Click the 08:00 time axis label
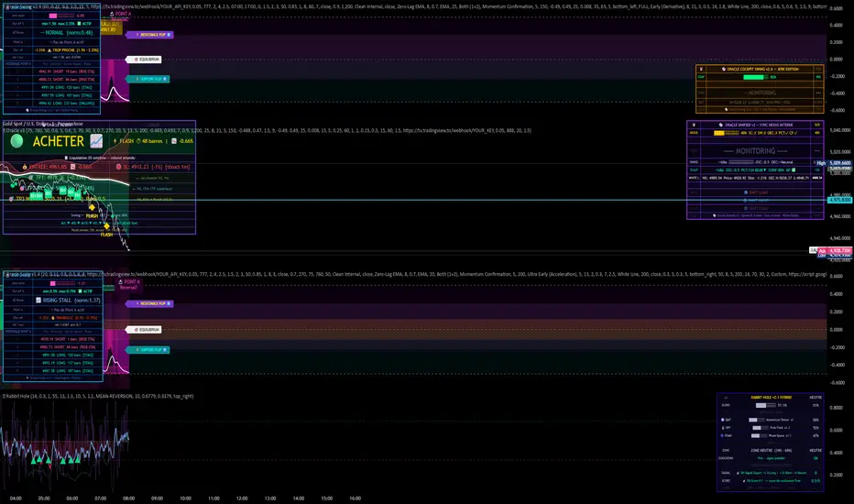The height and width of the screenshot is (504, 854). 128,498
